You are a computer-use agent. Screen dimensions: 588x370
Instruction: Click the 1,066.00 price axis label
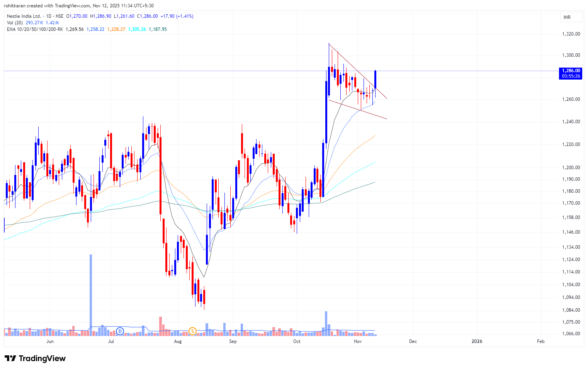pos(571,334)
